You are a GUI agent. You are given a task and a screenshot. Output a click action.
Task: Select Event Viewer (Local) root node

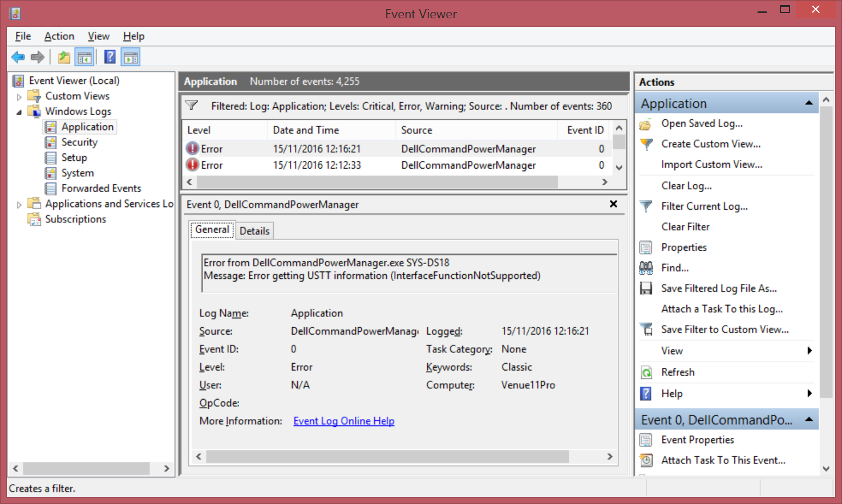coord(74,81)
